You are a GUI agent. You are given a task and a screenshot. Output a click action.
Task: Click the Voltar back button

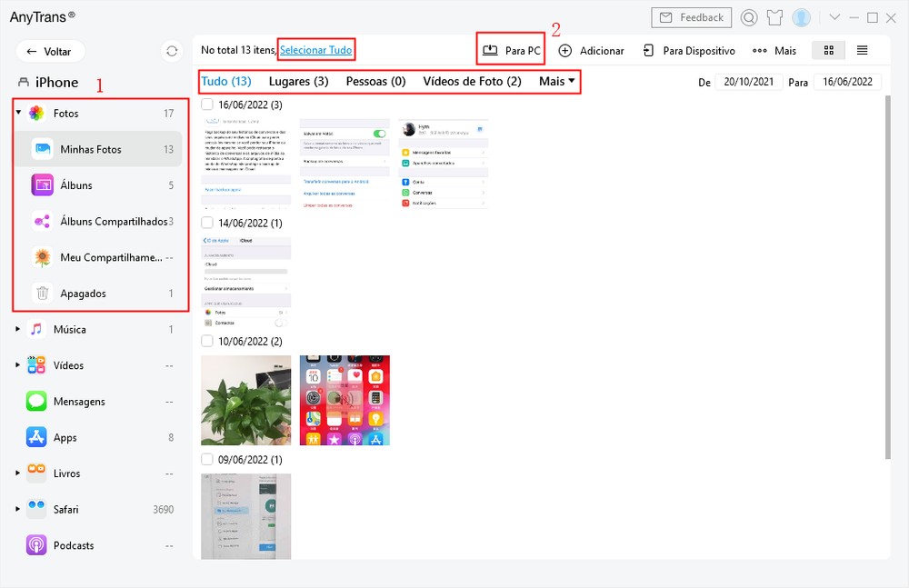tap(50, 51)
